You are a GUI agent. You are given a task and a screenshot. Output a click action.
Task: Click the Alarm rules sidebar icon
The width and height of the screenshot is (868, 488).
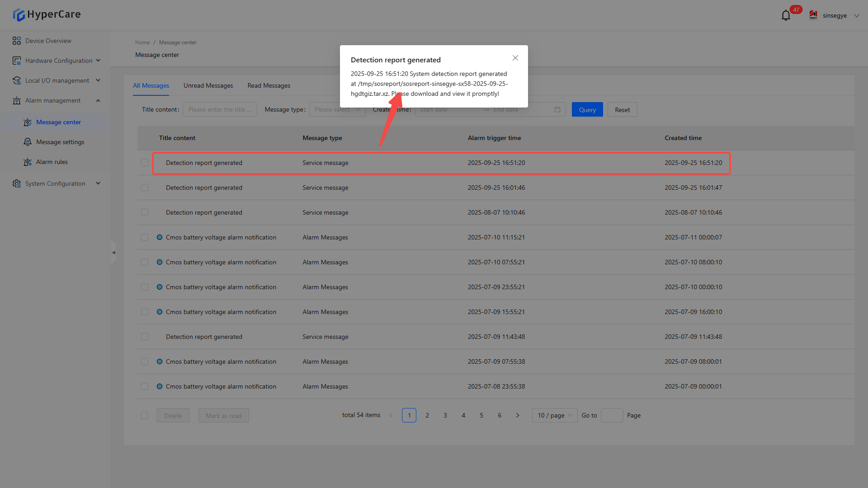click(28, 162)
